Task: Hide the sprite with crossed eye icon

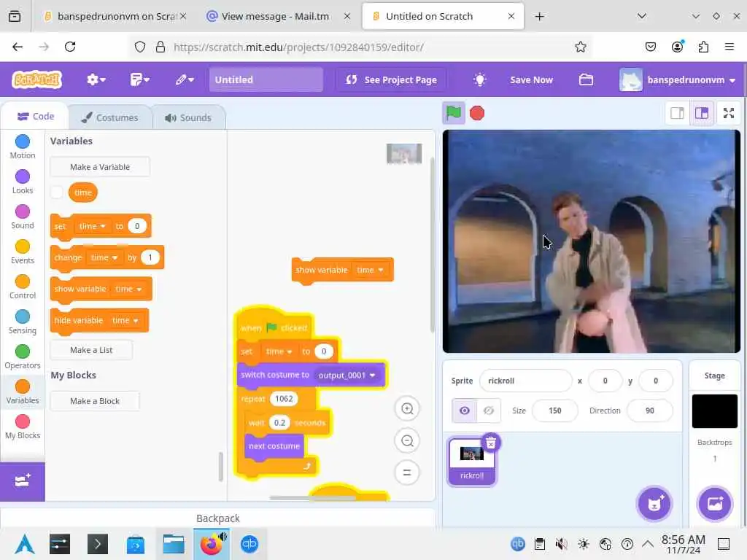Action: 489,411
